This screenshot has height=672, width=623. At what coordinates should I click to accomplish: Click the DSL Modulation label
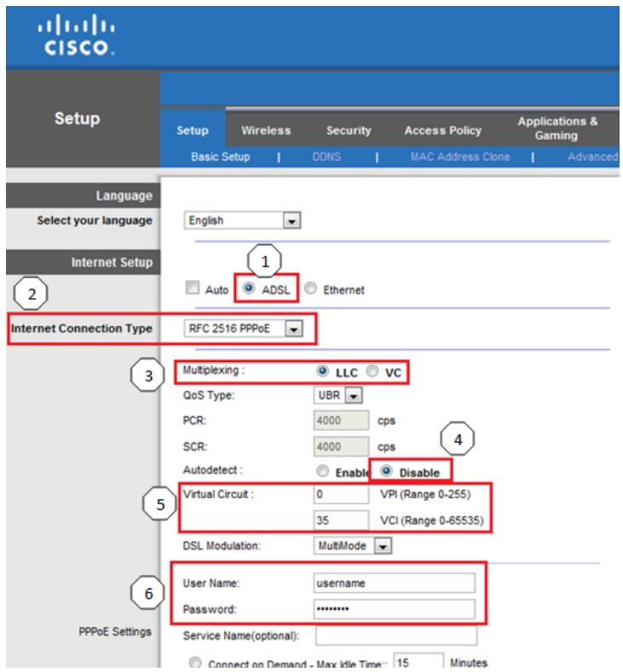(222, 546)
